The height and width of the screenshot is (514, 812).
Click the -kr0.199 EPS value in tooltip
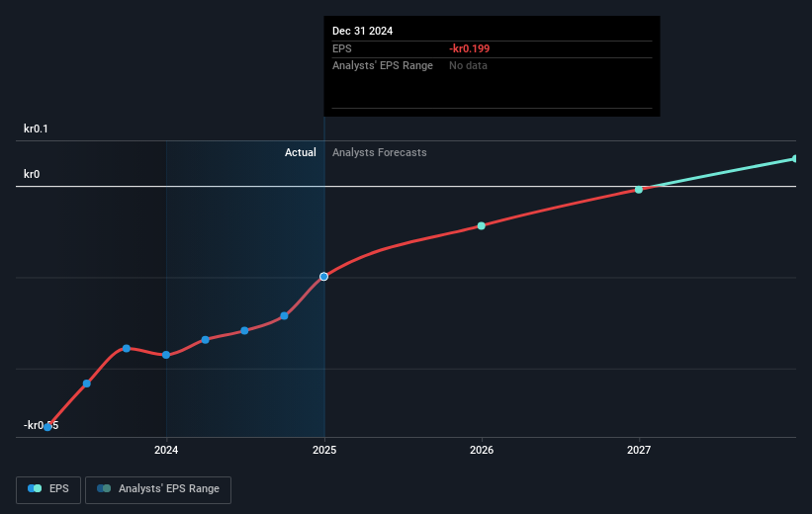click(x=469, y=48)
